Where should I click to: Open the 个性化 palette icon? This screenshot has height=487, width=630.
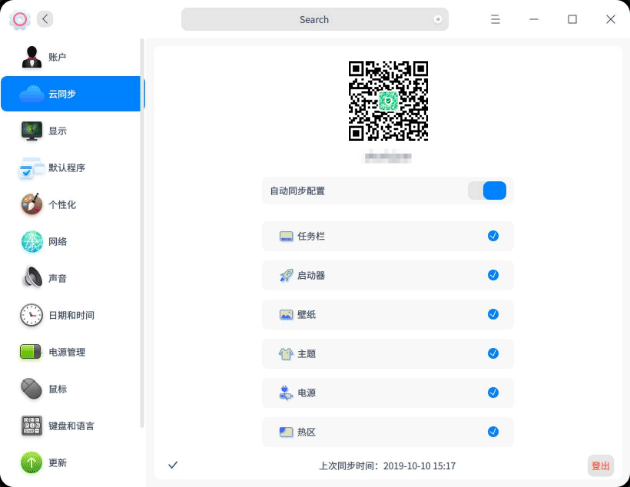pos(31,204)
